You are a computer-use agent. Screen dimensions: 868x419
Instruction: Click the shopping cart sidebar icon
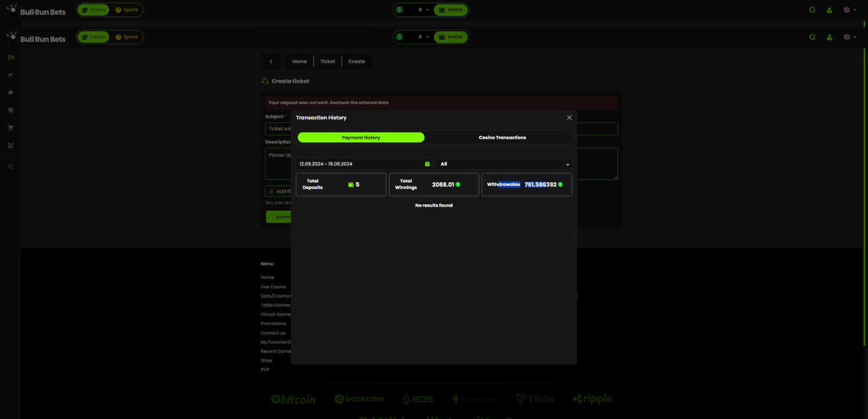click(10, 128)
